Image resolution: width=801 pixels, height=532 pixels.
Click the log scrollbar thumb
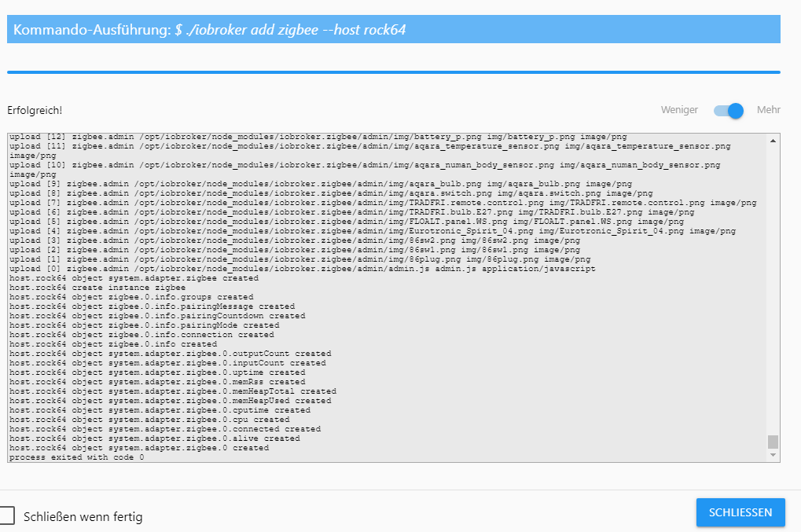[x=773, y=442]
